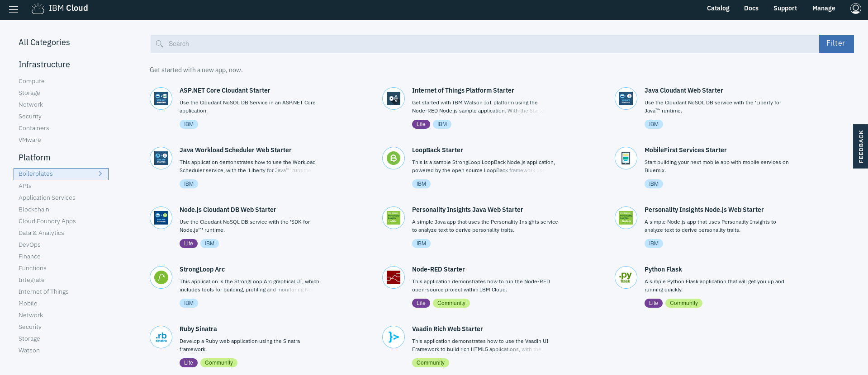Image resolution: width=868 pixels, height=375 pixels.
Task: Select the Functions category
Action: [x=33, y=268]
